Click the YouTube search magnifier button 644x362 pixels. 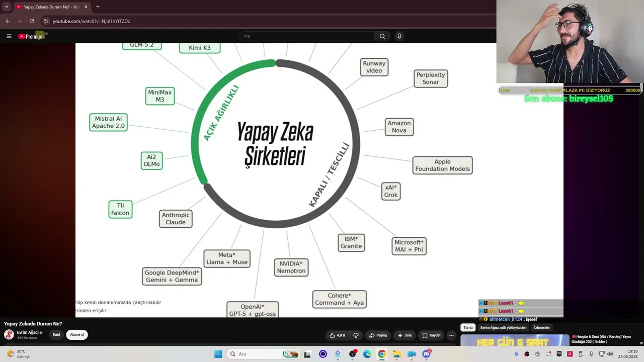pos(382,36)
